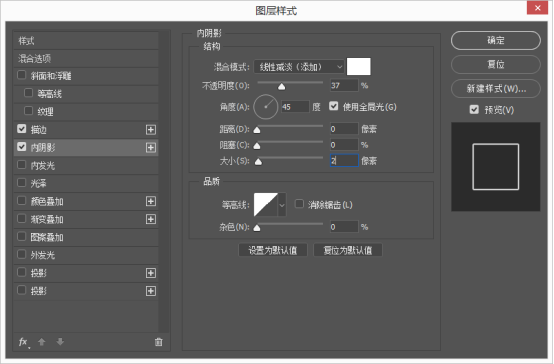Viewport: 554px width, 364px height.
Task: Select the 混合选项 entry
Action: [86, 59]
